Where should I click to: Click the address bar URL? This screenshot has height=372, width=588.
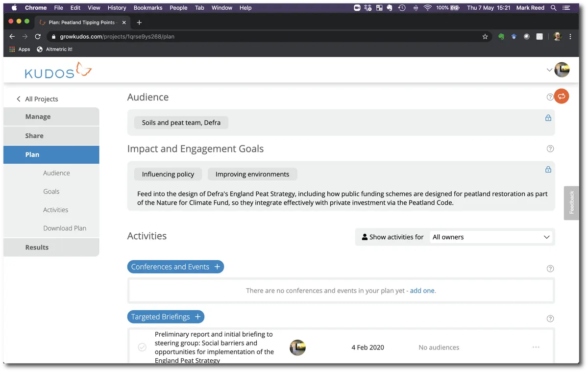tap(117, 37)
